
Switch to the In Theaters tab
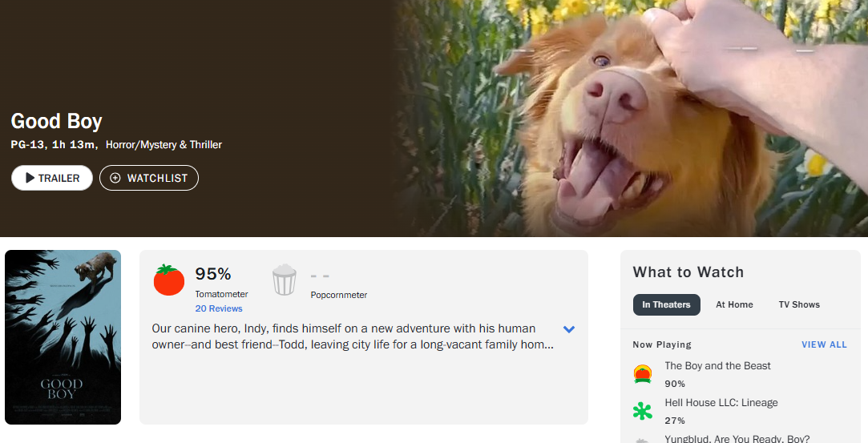pyautogui.click(x=666, y=304)
